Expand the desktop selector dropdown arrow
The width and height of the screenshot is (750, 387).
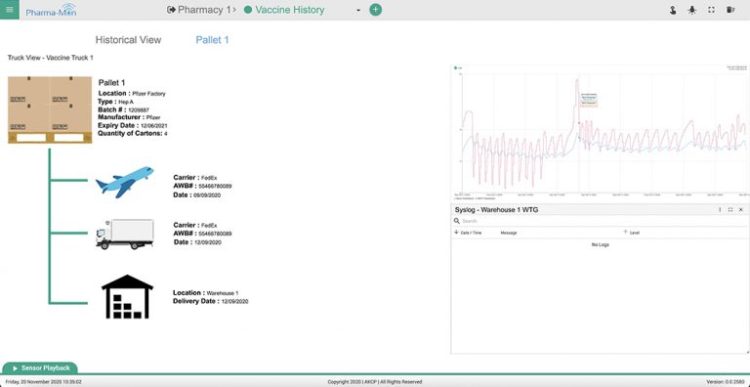point(358,11)
